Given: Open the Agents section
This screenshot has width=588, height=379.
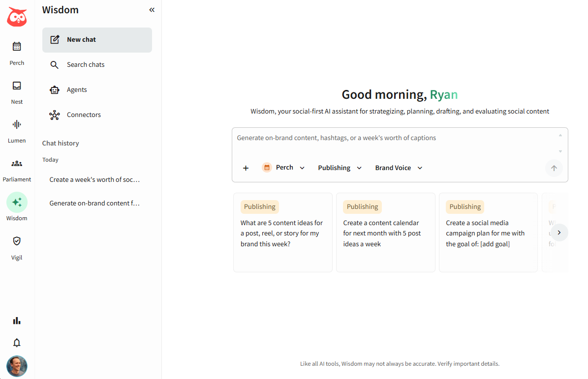Looking at the screenshot, I should click(97, 90).
